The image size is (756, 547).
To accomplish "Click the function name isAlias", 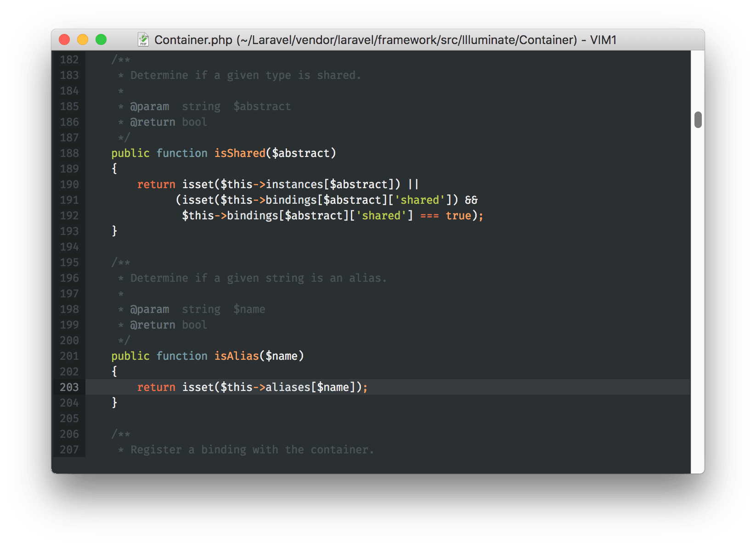I will [x=237, y=356].
